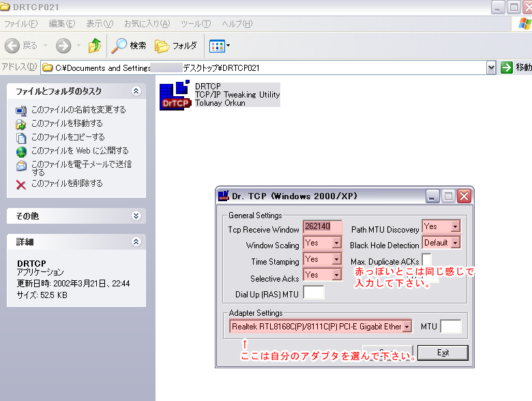532x401 pixels.
Task: Click the envelope e-mail task icon
Action: click(21, 166)
